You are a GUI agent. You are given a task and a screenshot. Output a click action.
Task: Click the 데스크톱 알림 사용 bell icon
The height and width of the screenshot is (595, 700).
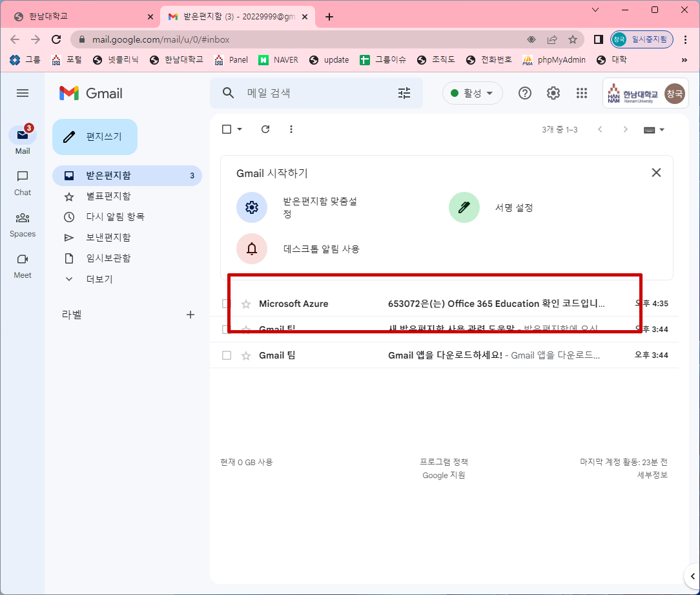pos(252,249)
